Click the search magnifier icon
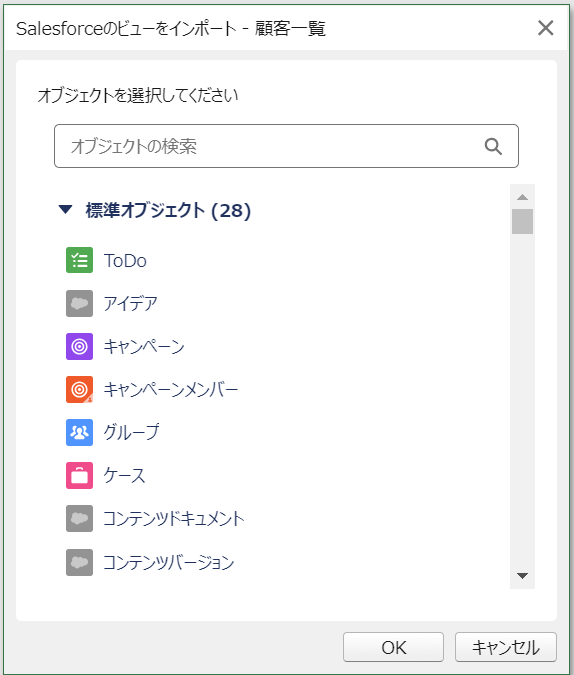574x675 pixels. [x=493, y=146]
